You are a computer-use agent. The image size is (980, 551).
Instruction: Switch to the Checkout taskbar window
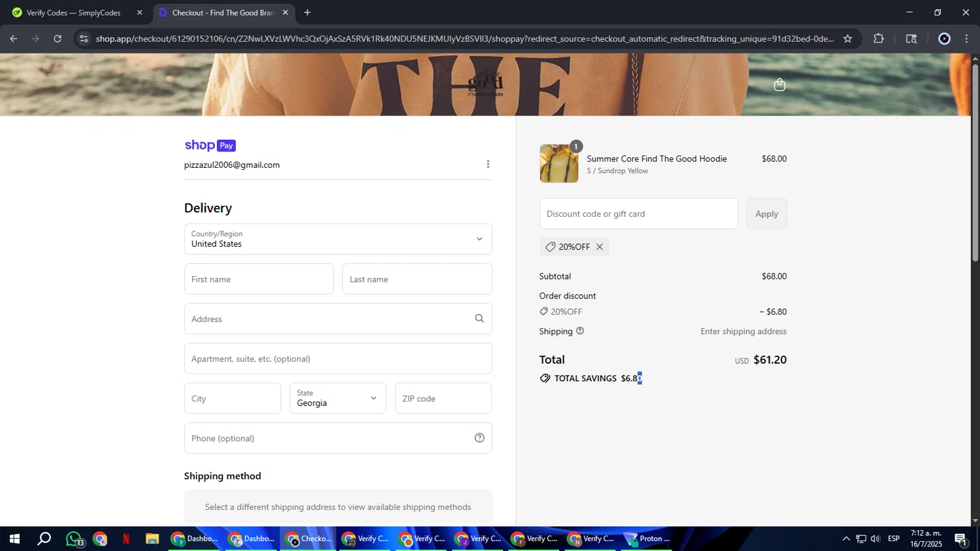[x=308, y=539]
